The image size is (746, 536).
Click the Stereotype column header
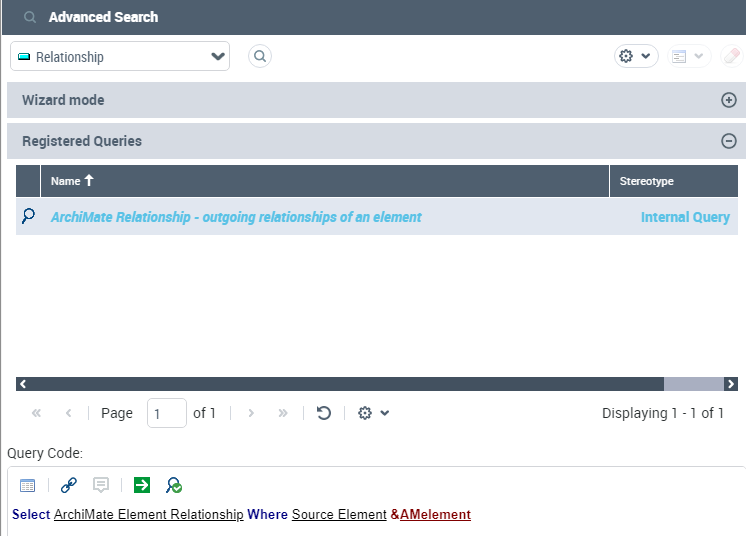[646, 181]
